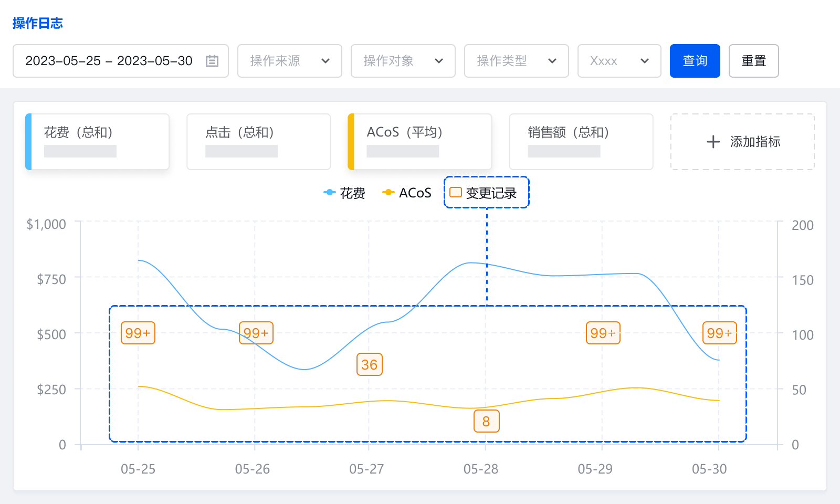
Task: Open the Xxxx dropdown
Action: 619,61
